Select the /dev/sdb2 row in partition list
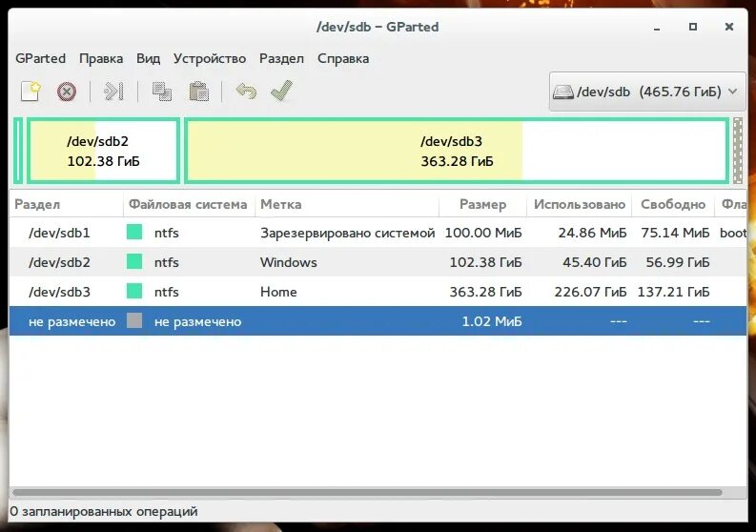The height and width of the screenshot is (532, 756). tap(378, 262)
